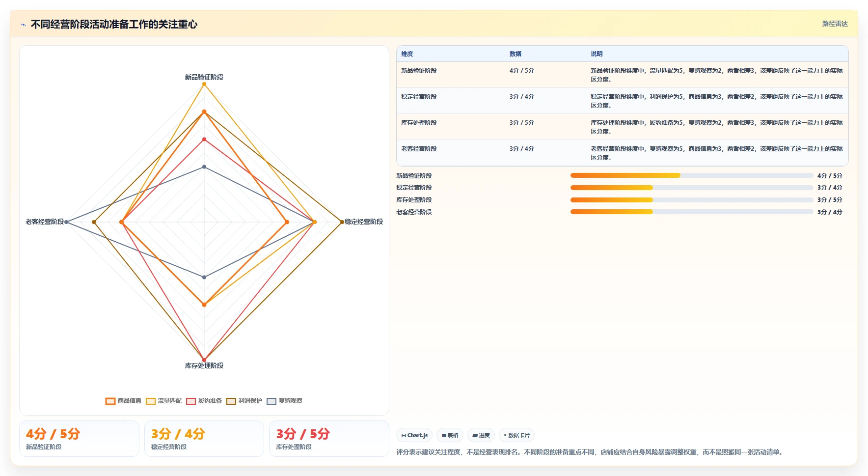Image resolution: width=868 pixels, height=476 pixels.
Task: Toggle the 履约准备 legend series
Action: (x=204, y=401)
